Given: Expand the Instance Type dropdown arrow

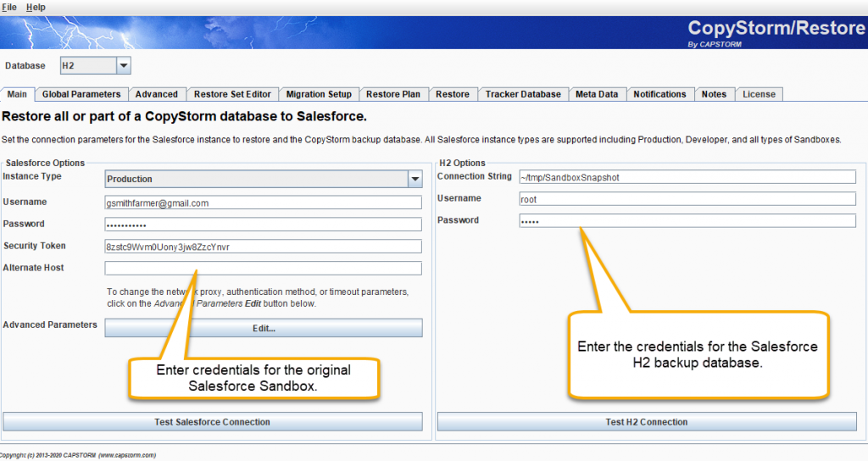Looking at the screenshot, I should [415, 179].
